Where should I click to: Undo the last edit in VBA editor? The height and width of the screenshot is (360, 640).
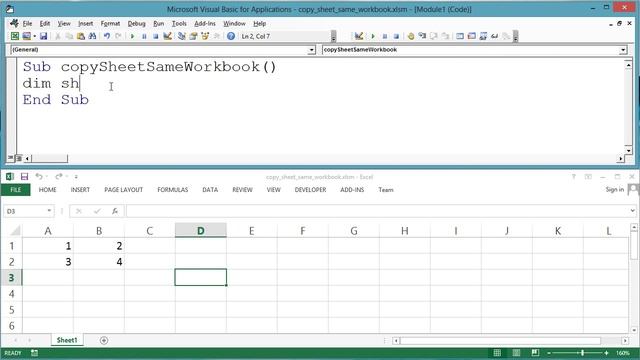[107, 36]
